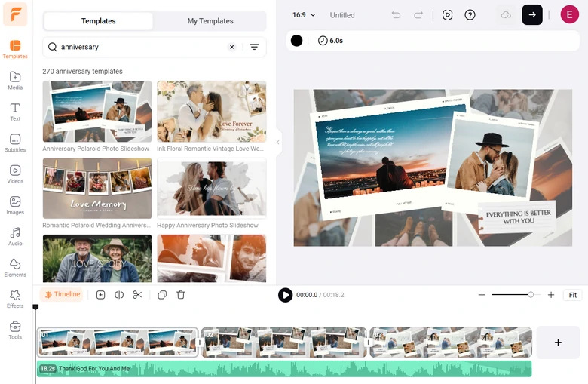This screenshot has height=384, width=588.
Task: Click the cloud save icon
Action: 506,15
